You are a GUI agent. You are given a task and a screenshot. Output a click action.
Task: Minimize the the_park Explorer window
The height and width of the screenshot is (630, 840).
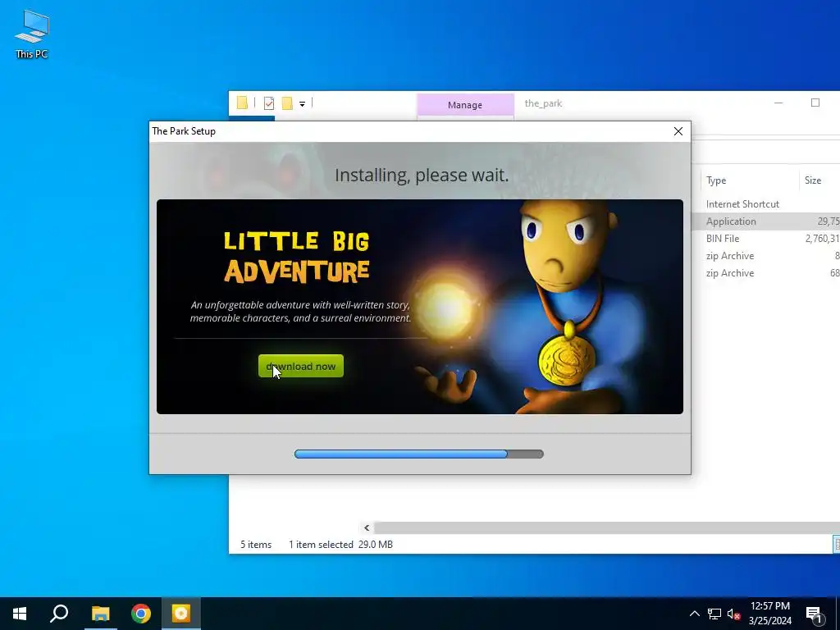pos(778,103)
